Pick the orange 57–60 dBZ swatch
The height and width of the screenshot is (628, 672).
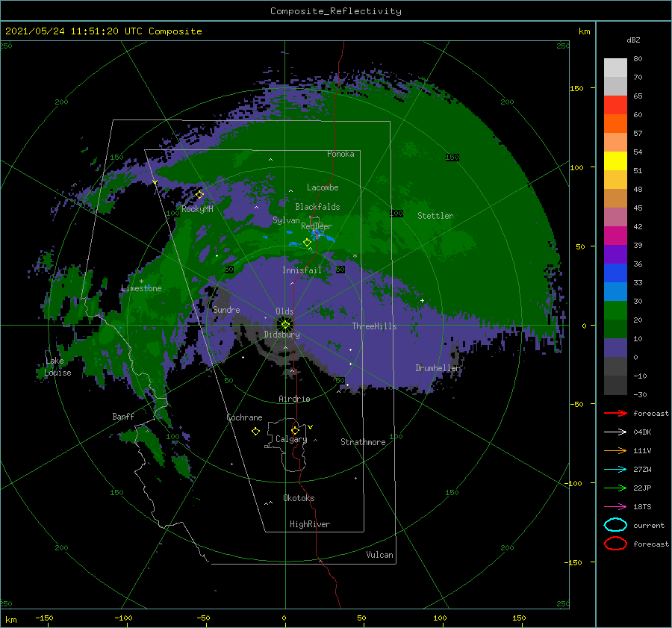(x=615, y=124)
